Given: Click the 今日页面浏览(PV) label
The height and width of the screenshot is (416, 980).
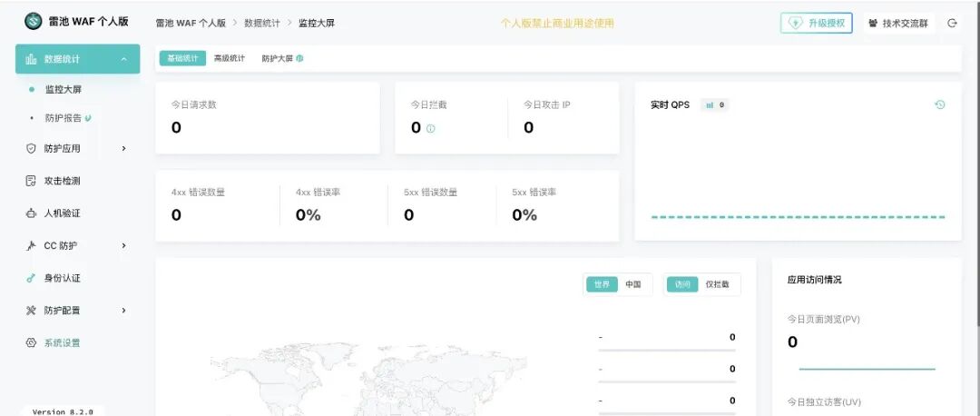Looking at the screenshot, I should 824,320.
